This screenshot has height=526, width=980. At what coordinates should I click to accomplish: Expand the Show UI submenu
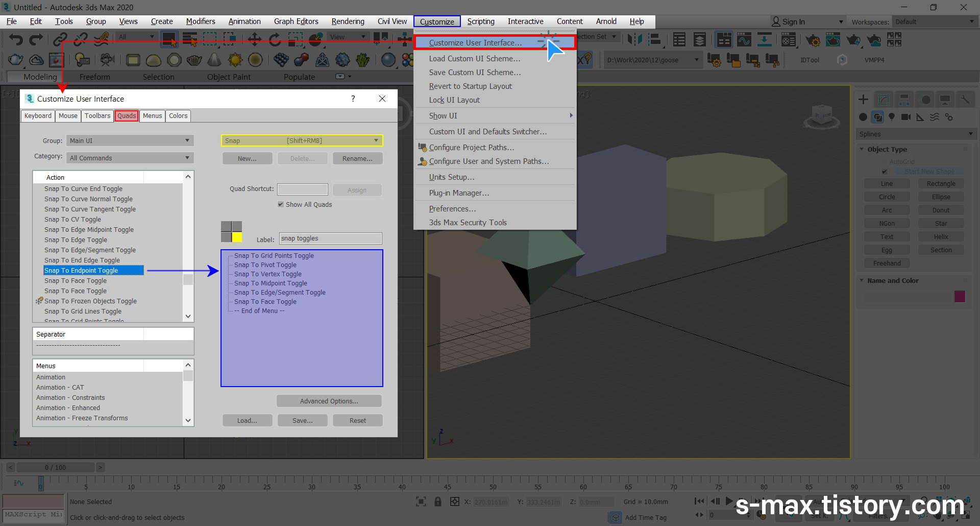coord(495,116)
